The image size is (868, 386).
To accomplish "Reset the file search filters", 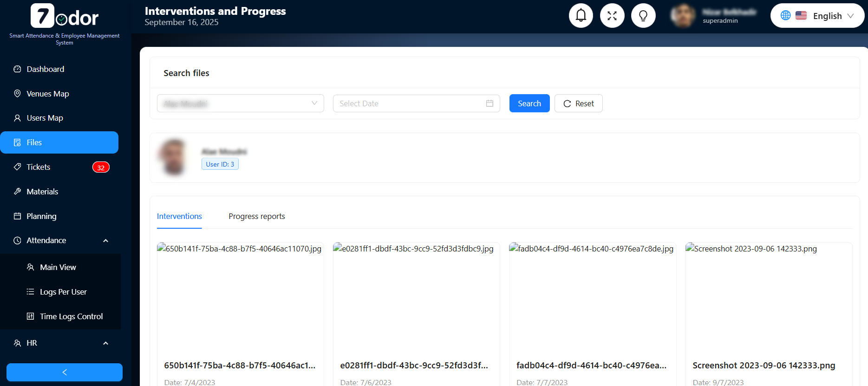I will click(578, 103).
